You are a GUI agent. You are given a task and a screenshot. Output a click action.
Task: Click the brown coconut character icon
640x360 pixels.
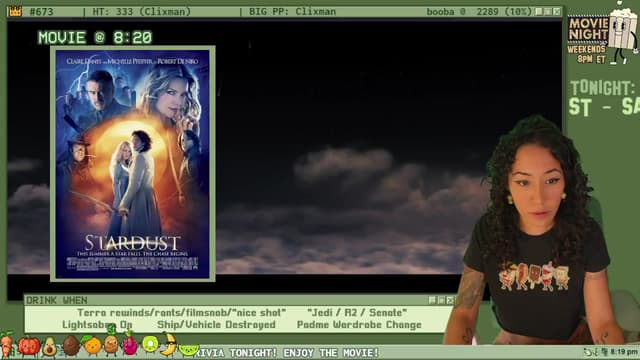click(71, 346)
